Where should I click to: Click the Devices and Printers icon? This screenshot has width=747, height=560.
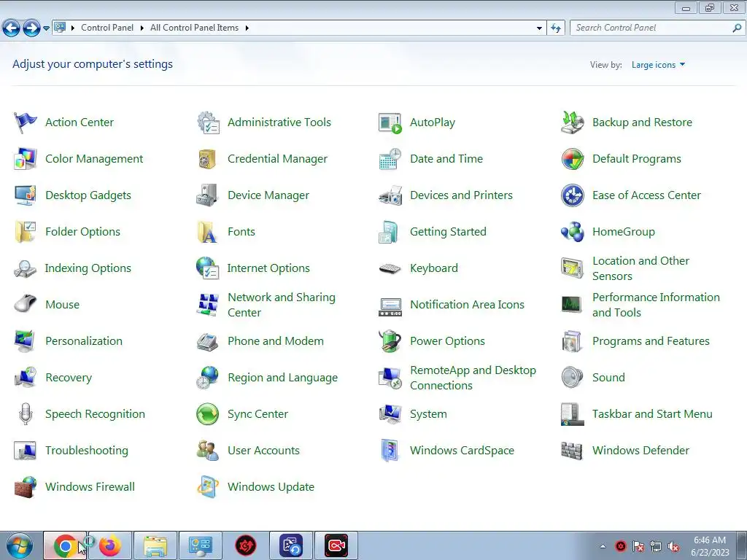[x=390, y=195]
